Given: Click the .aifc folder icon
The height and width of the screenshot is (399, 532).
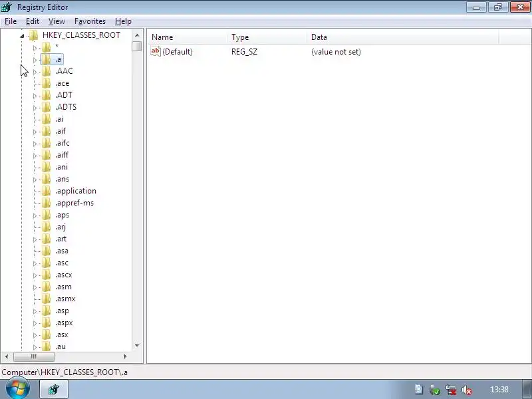Looking at the screenshot, I should [46, 143].
